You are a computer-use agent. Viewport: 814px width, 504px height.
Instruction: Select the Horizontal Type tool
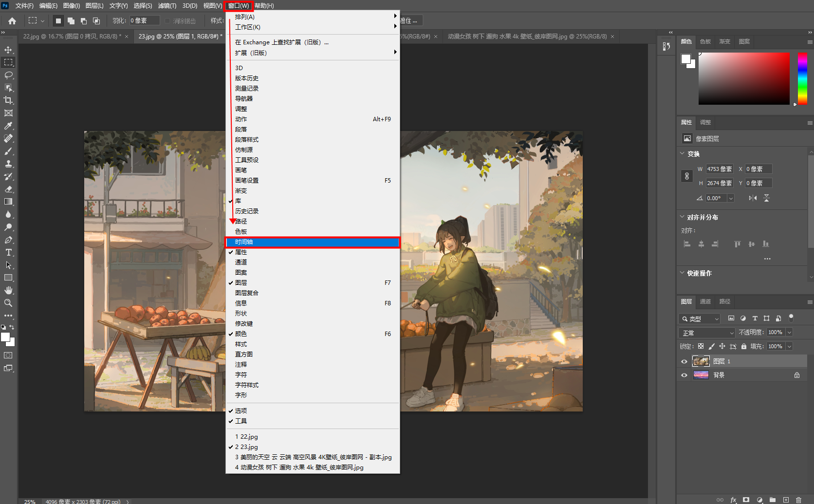tap(8, 252)
